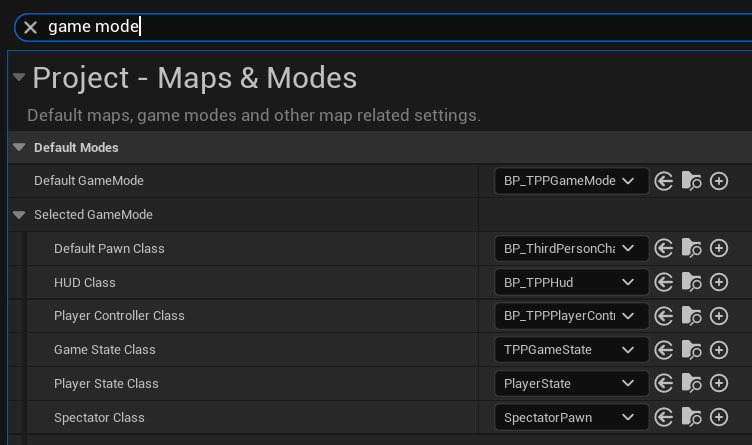
Task: Collapse the Project - Maps & Modes section
Action: click(19, 78)
